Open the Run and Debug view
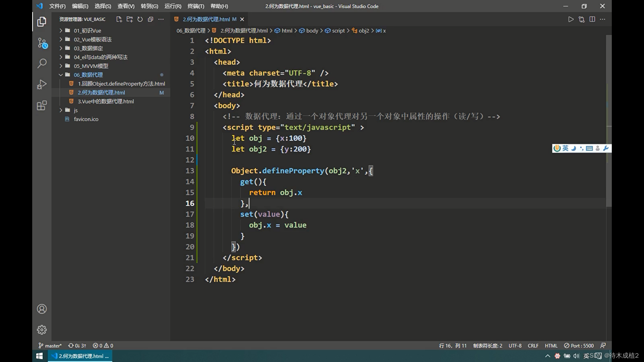Screen dimensions: 644x362 (x=42, y=84)
